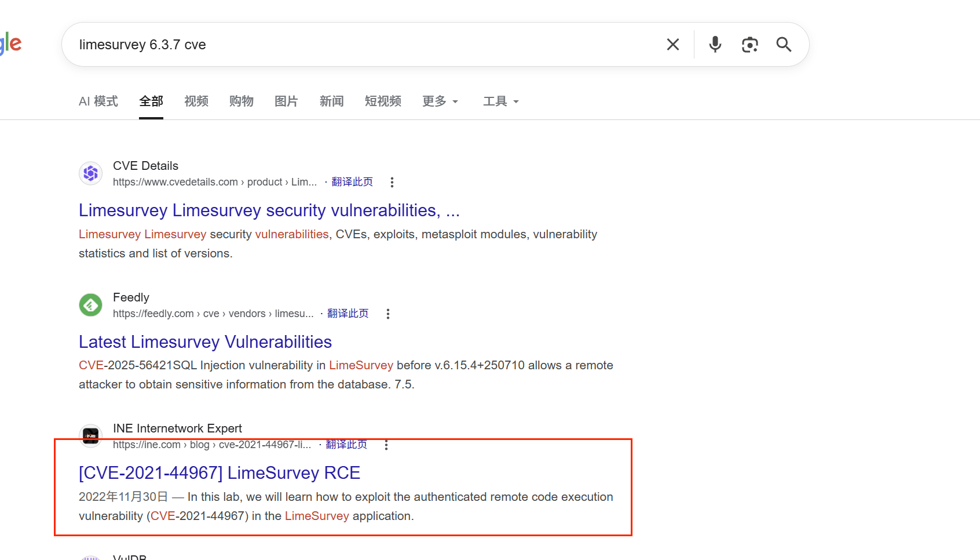Switch to 图片 results tab
Viewport: 980px width, 560px height.
[x=287, y=101]
